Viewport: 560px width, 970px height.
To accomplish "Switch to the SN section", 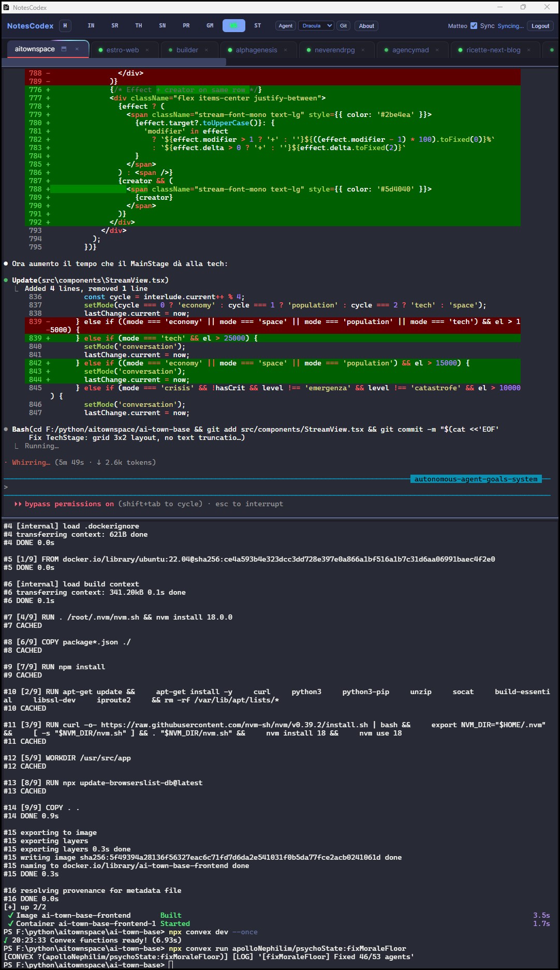I will coord(163,25).
